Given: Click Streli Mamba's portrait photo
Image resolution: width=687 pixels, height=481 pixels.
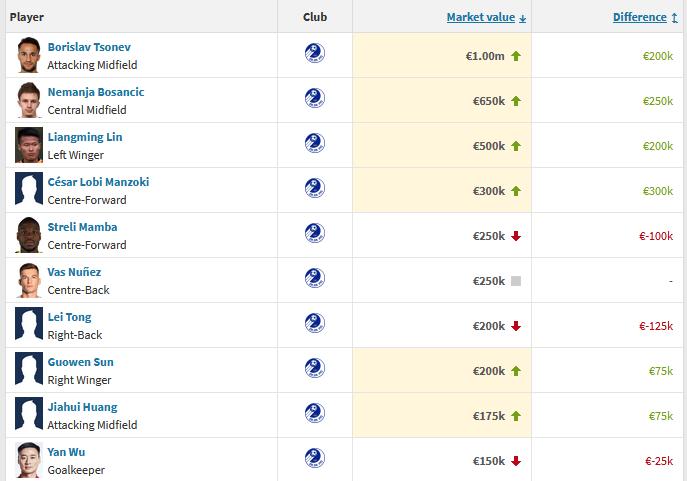Looking at the screenshot, I should pos(28,235).
